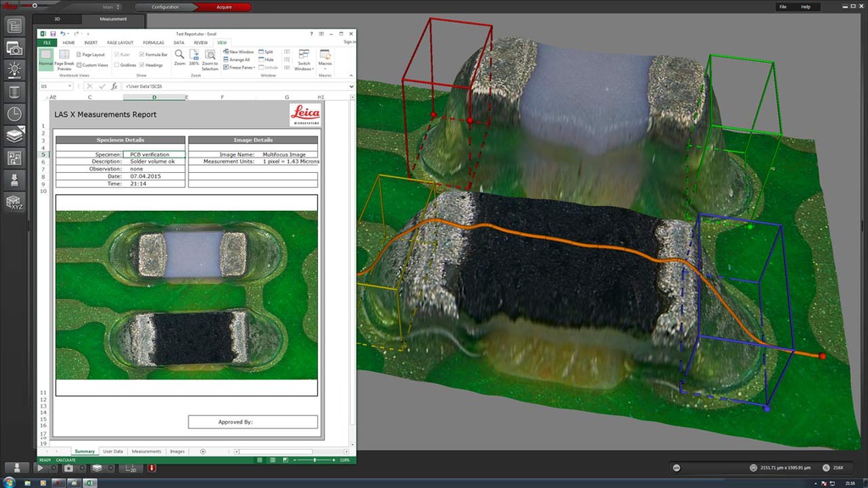
Task: Open the XYZ stage icon in the sidebar
Action: click(x=14, y=202)
